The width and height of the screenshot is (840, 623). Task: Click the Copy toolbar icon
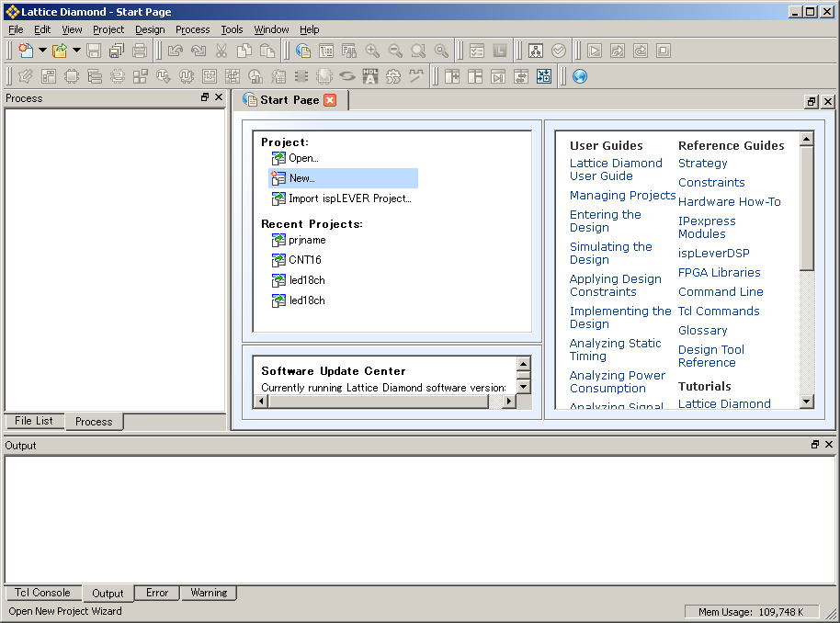244,51
